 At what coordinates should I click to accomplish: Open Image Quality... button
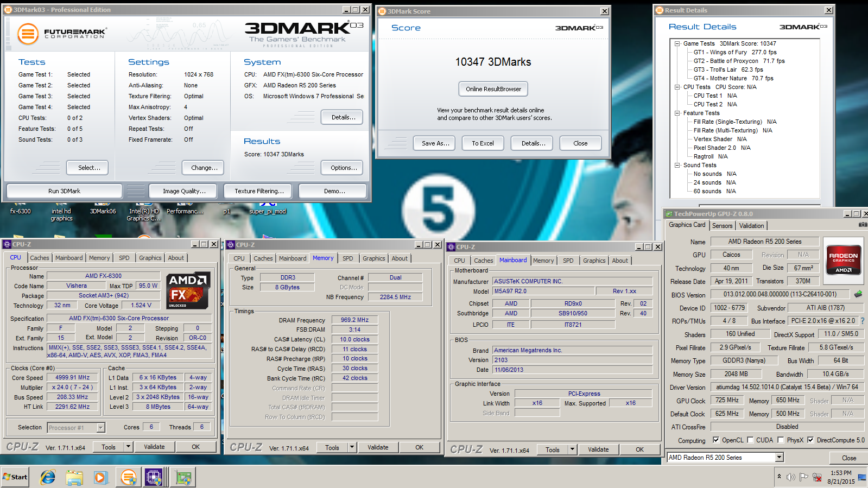click(184, 191)
